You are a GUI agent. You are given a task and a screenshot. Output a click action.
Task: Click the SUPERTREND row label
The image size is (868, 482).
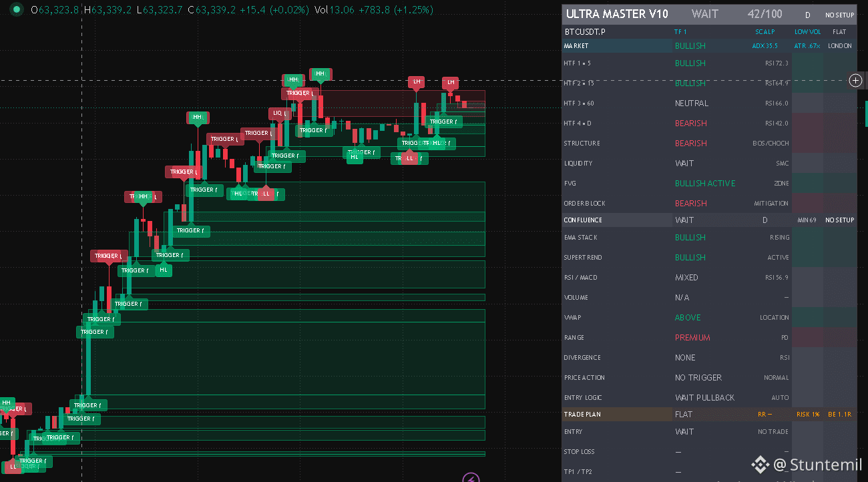[x=583, y=258]
